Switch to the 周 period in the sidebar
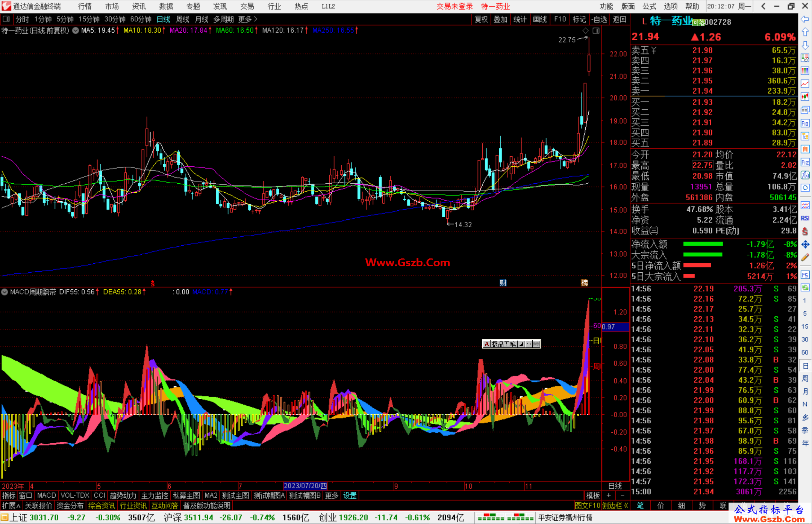 tap(805, 379)
